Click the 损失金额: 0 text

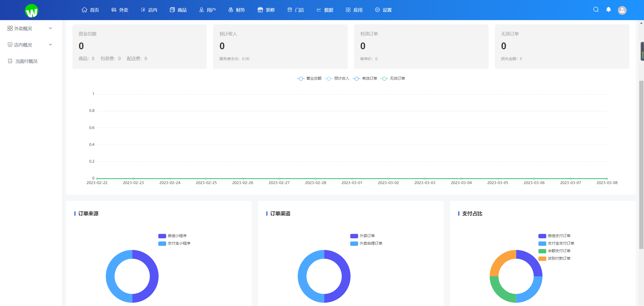click(511, 59)
